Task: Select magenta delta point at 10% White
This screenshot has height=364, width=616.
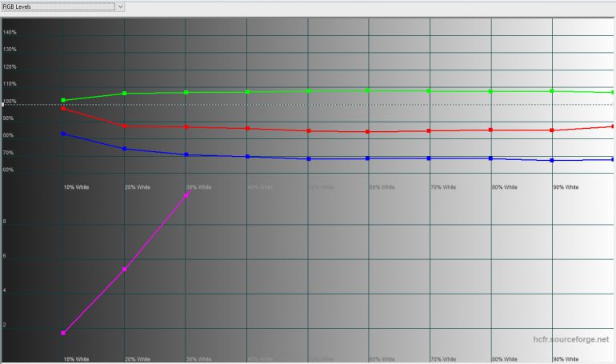Action: click(63, 333)
